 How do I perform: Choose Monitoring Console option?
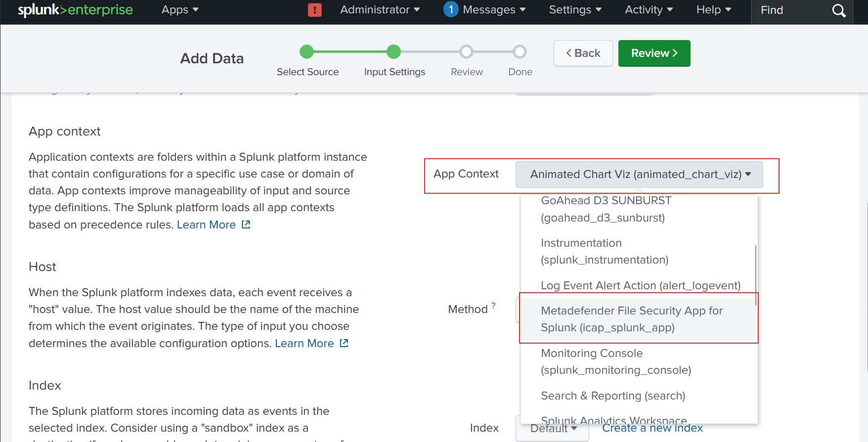[x=639, y=361]
